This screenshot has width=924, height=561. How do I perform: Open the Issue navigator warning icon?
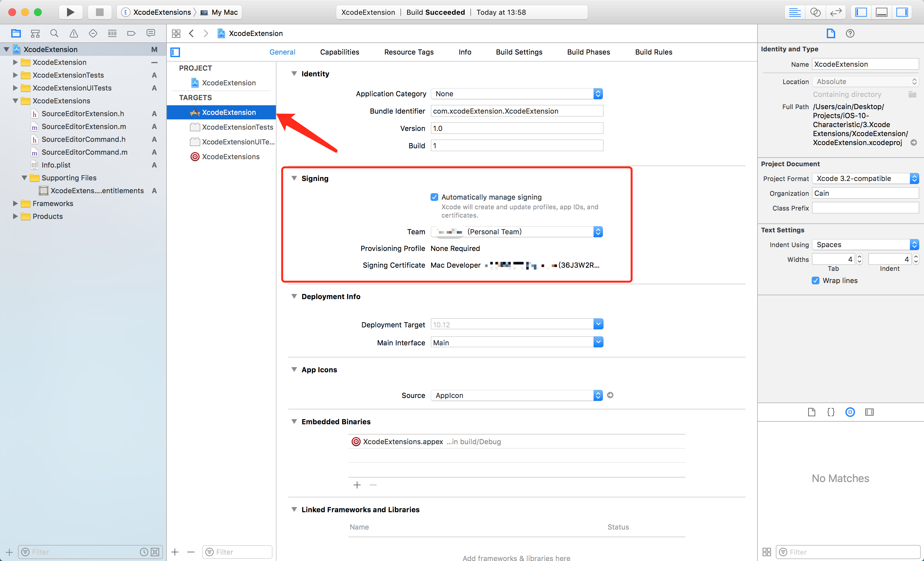pos(73,33)
